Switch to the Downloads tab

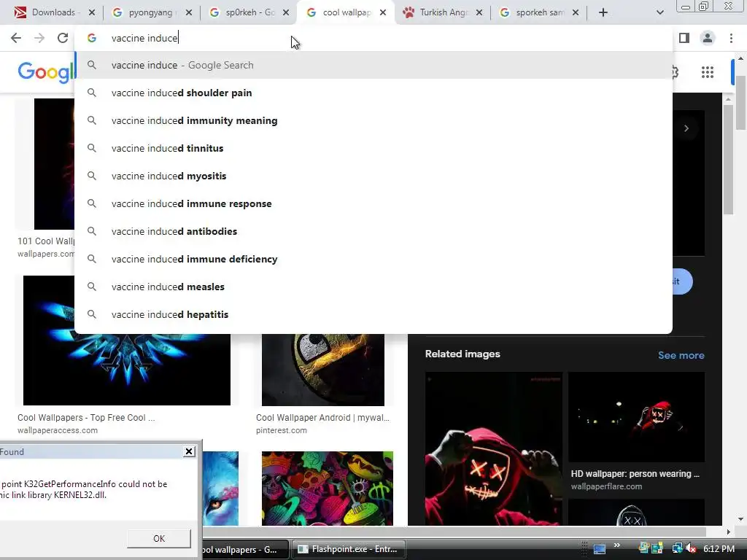(47, 12)
